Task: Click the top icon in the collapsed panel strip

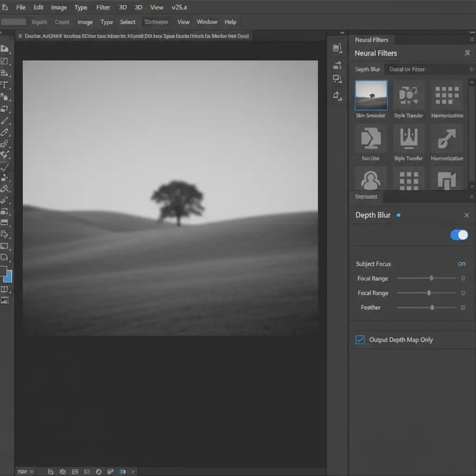Action: (337, 48)
